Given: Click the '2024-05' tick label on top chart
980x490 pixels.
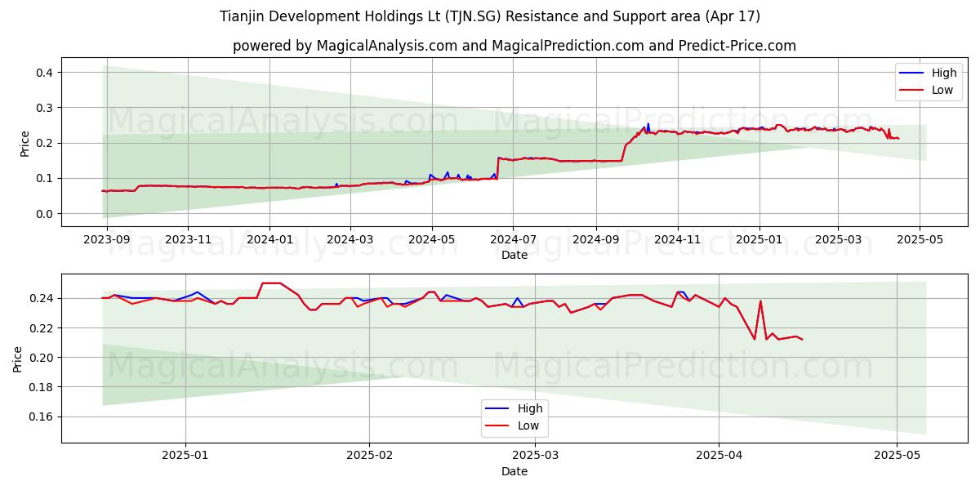Looking at the screenshot, I should tap(432, 240).
